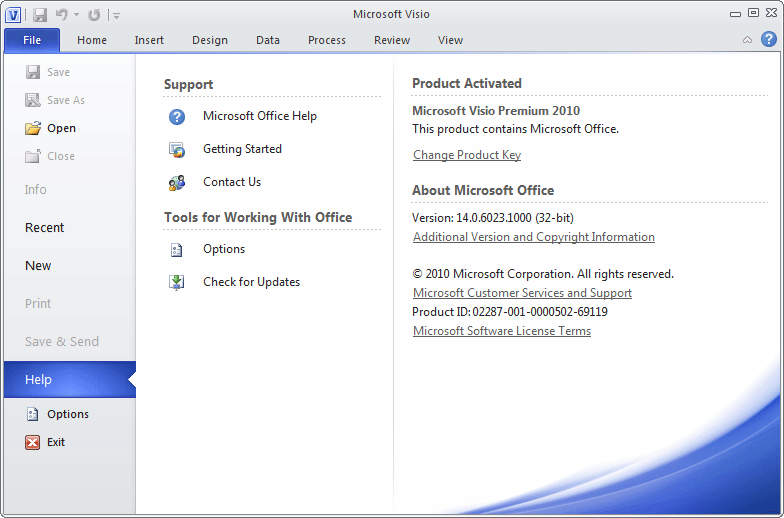Click Microsoft Visio Premium 2010 text
The width and height of the screenshot is (784, 518).
pos(496,110)
